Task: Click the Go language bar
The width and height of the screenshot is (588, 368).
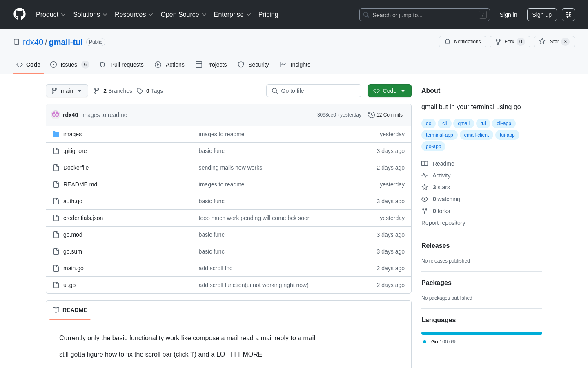Action: click(x=482, y=333)
